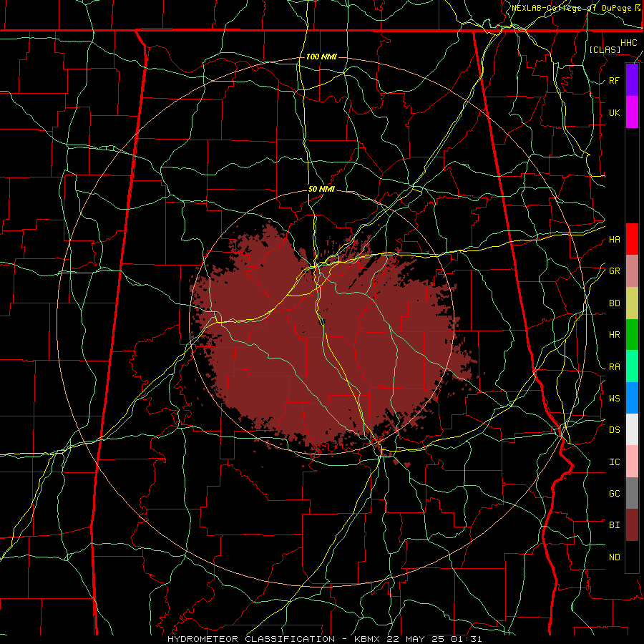The height and width of the screenshot is (644, 644).
Task: Click the RF legend label
Action: tap(614, 80)
